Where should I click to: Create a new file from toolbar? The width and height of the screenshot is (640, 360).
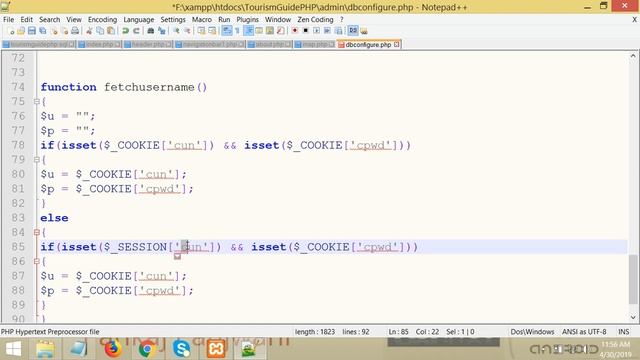pyautogui.click(x=11, y=31)
